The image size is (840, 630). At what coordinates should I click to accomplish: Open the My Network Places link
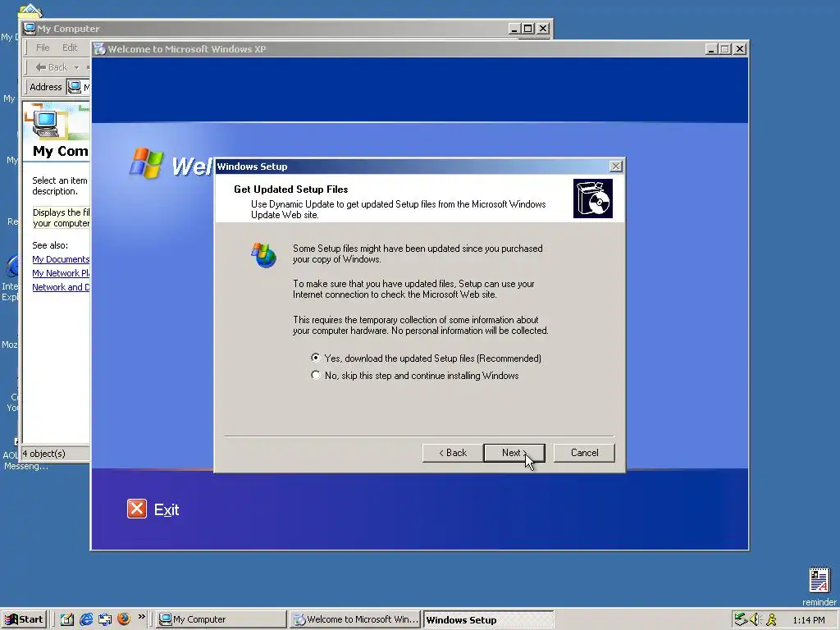[61, 273]
